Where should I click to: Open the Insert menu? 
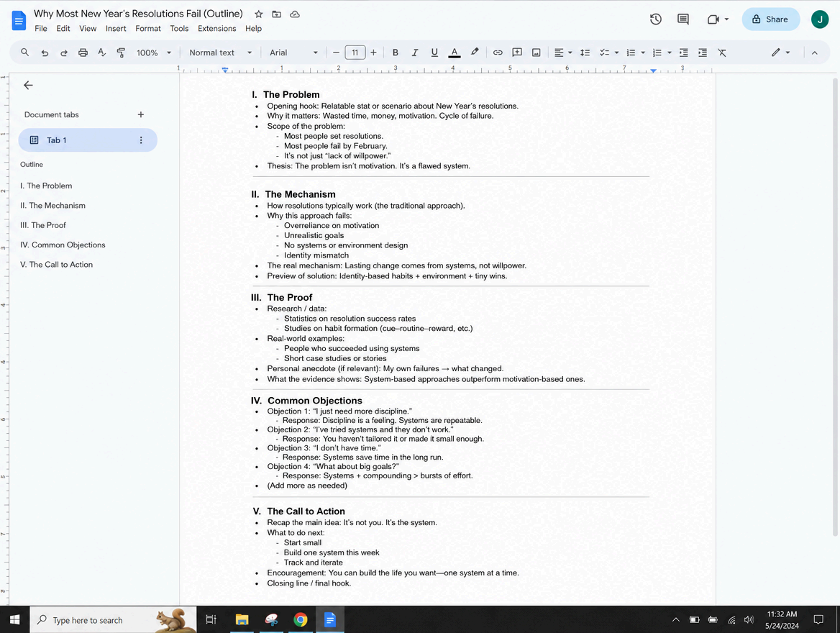pos(116,28)
